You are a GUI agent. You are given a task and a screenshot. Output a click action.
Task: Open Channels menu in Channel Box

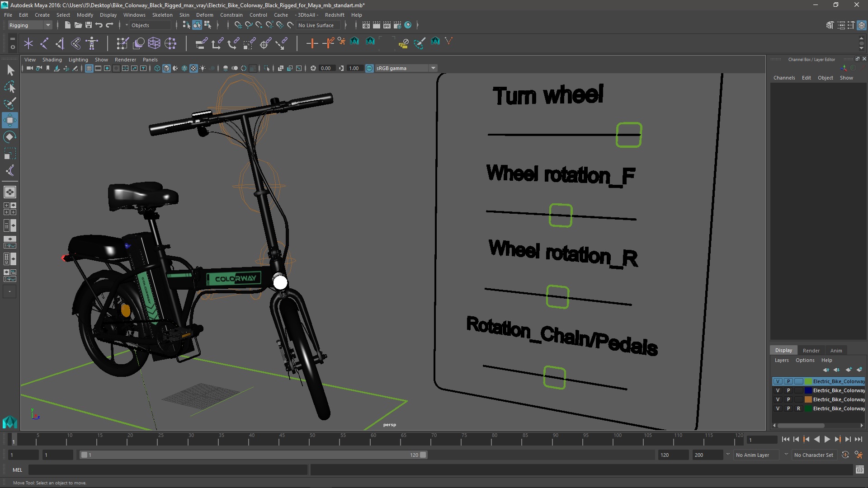[x=784, y=78]
